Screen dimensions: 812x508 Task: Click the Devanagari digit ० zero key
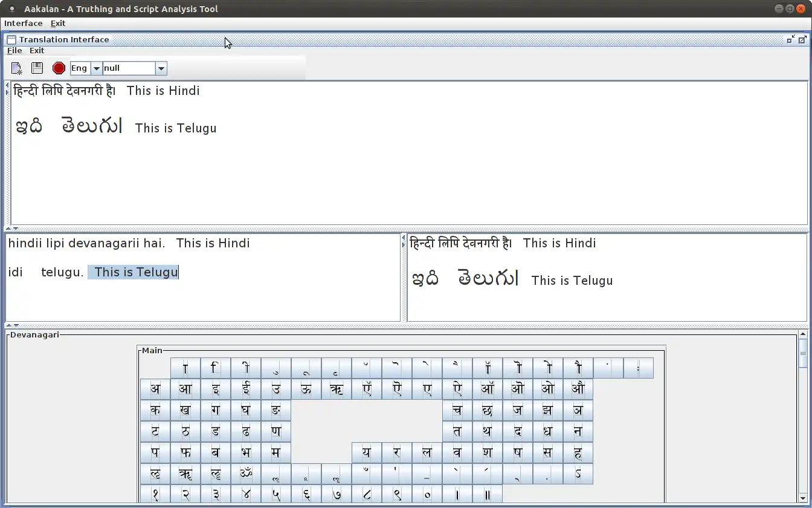coord(427,495)
